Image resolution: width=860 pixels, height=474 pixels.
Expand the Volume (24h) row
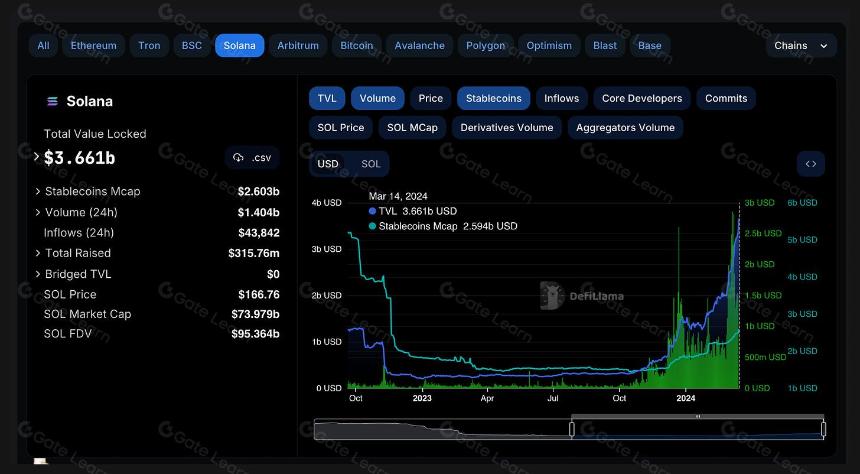pos(38,212)
